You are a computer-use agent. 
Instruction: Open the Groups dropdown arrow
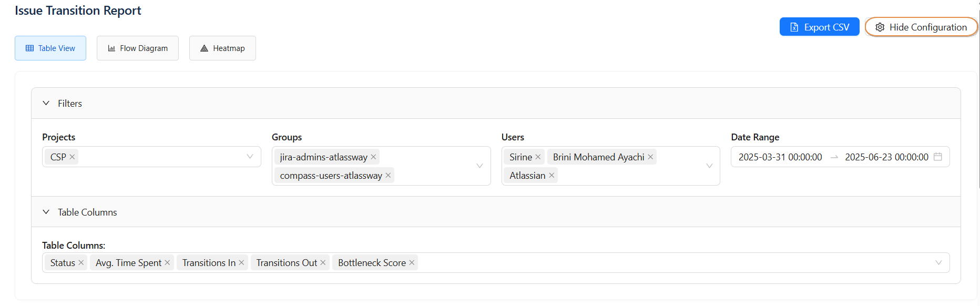click(x=479, y=166)
